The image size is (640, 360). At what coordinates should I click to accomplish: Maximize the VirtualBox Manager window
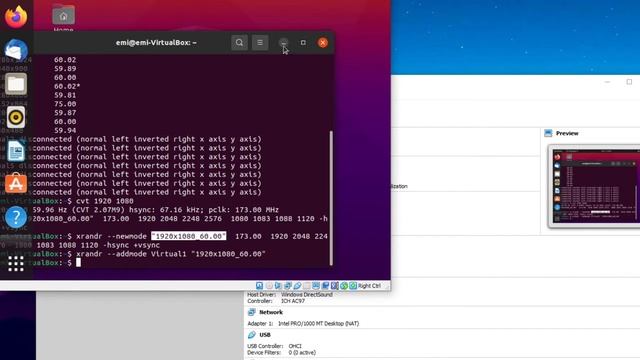coord(629,82)
